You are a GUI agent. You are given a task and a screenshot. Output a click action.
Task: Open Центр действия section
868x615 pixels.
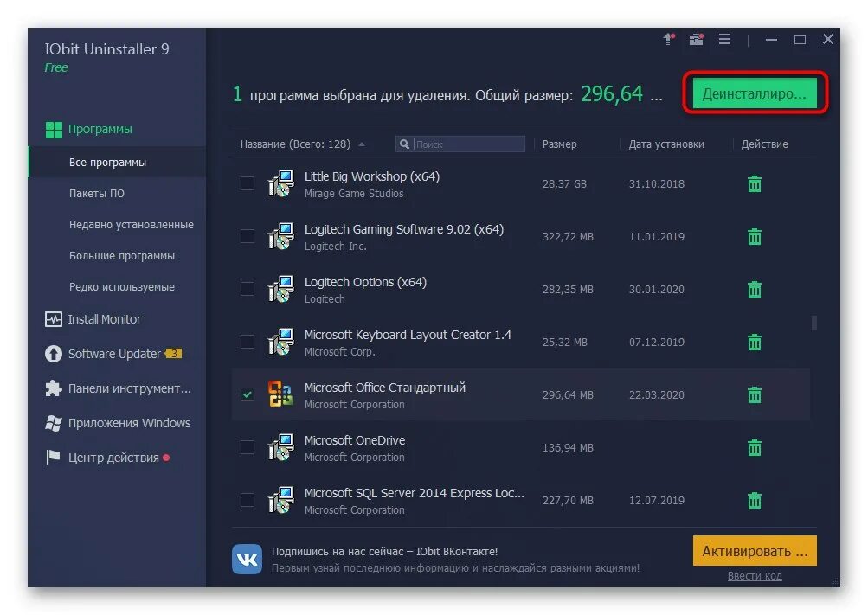113,458
